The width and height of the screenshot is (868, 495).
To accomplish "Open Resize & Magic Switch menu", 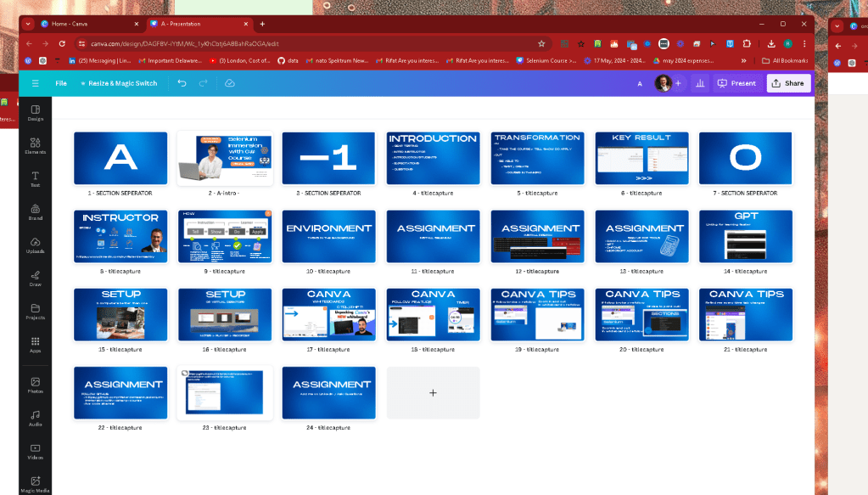I will pos(119,83).
